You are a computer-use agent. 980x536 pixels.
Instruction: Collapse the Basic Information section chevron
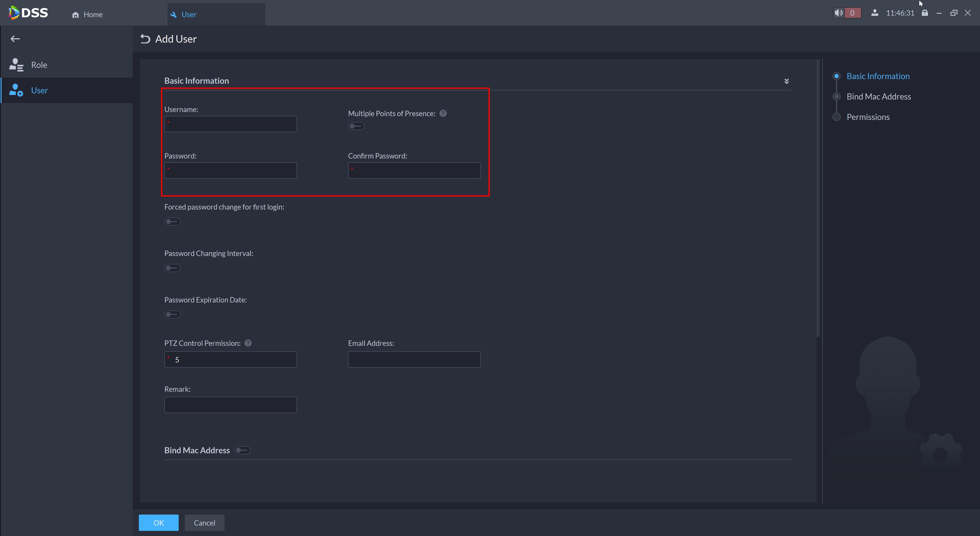click(786, 81)
